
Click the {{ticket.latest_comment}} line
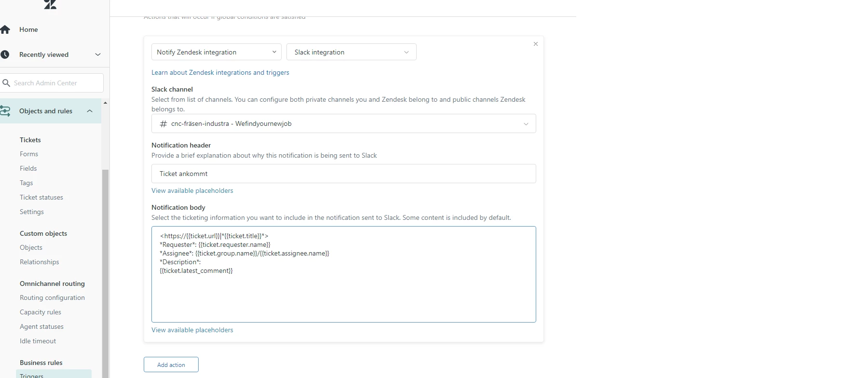[x=196, y=270]
